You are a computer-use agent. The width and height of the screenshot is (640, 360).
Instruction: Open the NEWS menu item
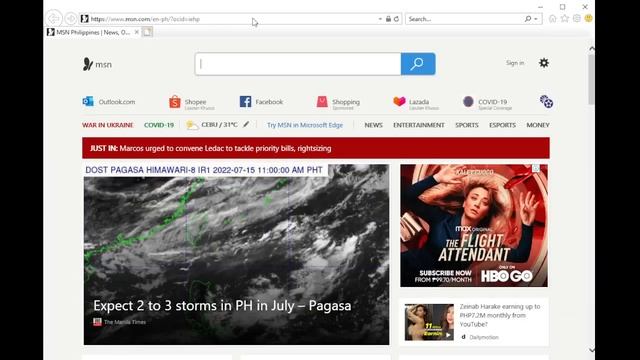(373, 125)
